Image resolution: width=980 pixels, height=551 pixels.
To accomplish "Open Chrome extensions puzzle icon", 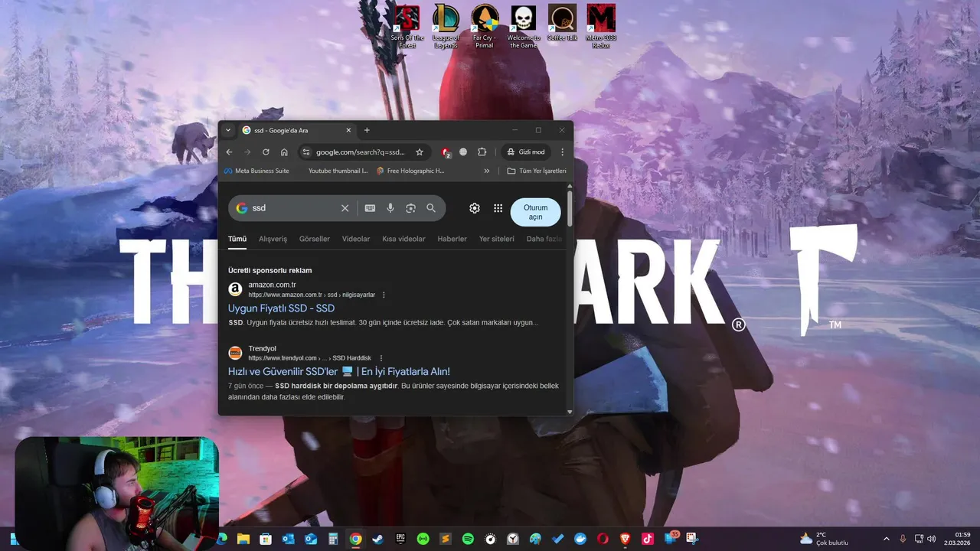I will tap(482, 152).
